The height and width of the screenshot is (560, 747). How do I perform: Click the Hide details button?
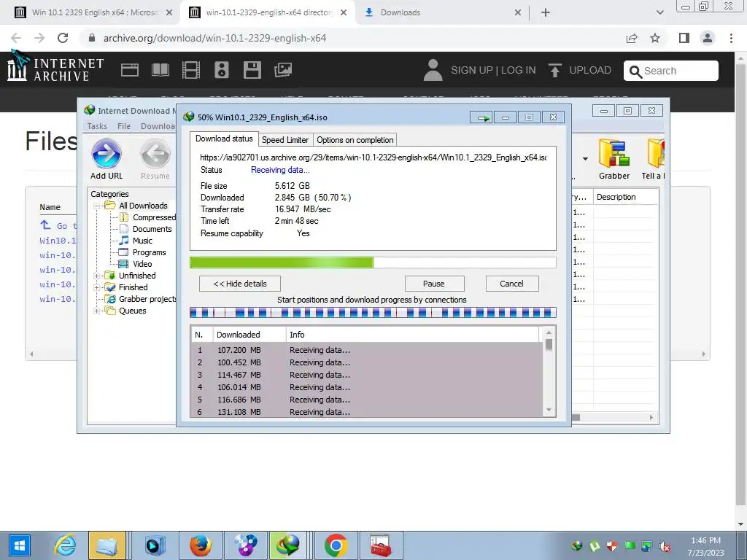(x=239, y=284)
